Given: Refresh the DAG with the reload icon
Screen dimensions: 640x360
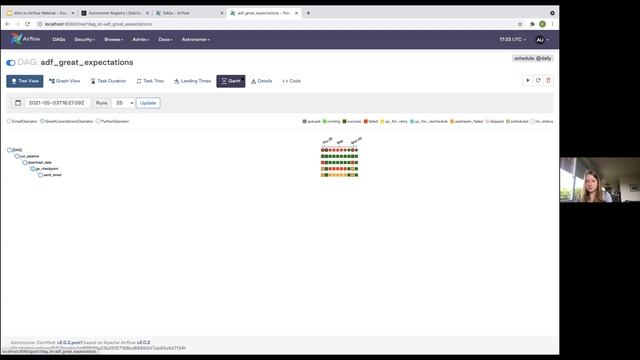Looking at the screenshot, I should (538, 80).
